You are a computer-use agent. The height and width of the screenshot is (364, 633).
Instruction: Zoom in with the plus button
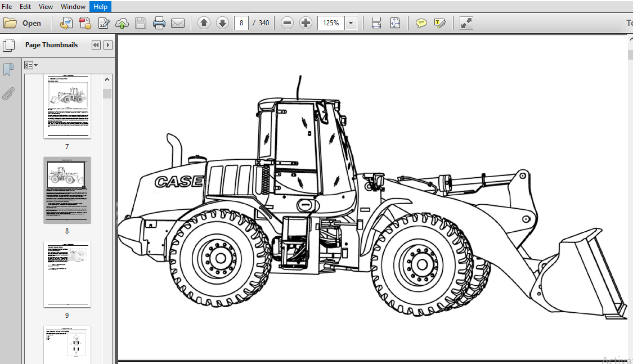pos(306,23)
